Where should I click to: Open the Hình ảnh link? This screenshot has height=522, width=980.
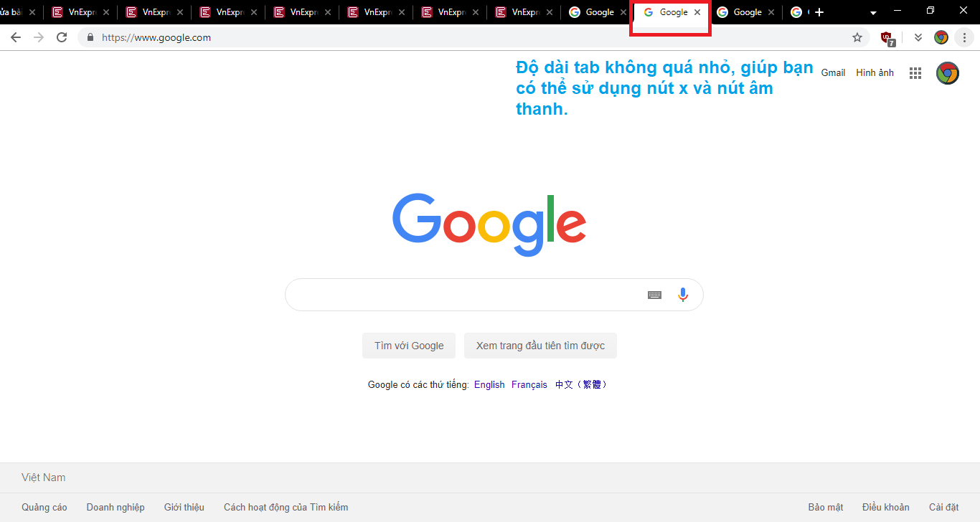click(x=875, y=72)
